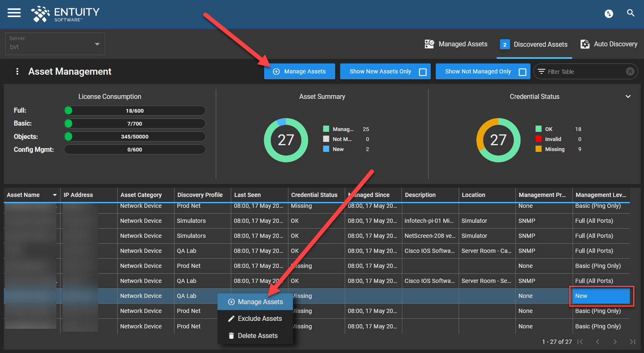Choose Manage Assets in context menu
The width and height of the screenshot is (644, 353).
click(255, 302)
